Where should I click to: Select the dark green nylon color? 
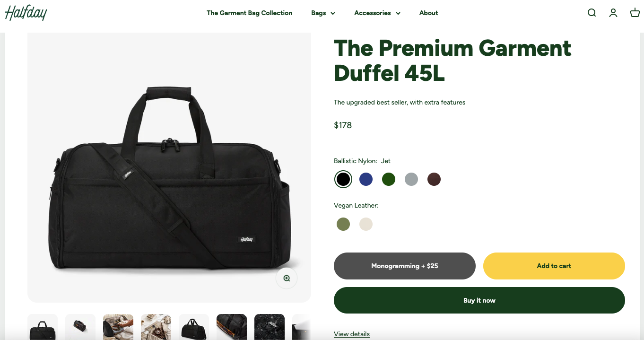(389, 179)
